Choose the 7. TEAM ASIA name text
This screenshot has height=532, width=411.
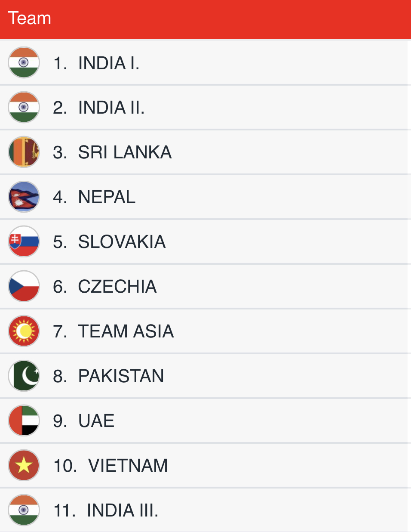(x=113, y=331)
